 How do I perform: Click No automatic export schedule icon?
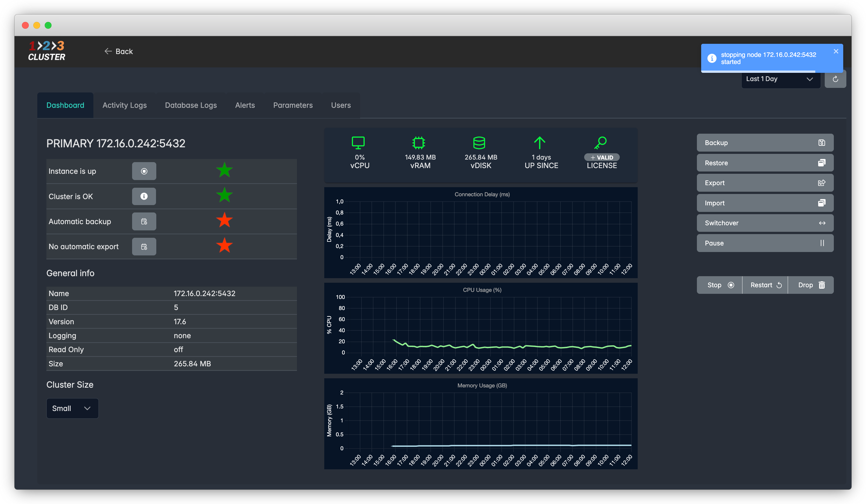[x=144, y=247]
